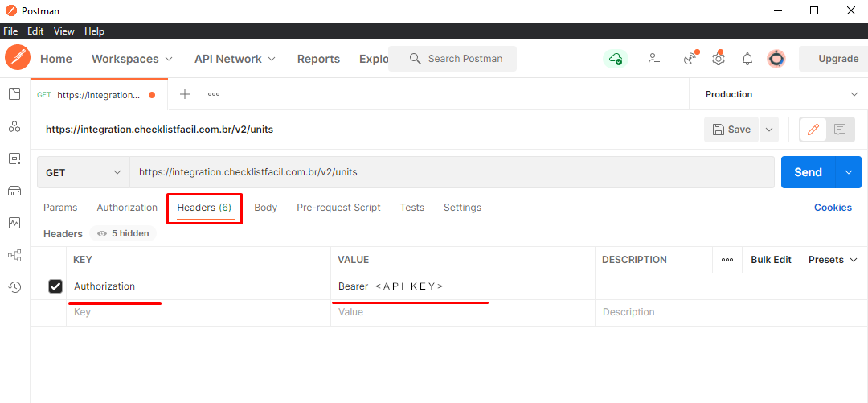Viewport: 868px width, 403px height.
Task: Open the Presets dropdown
Action: (833, 260)
